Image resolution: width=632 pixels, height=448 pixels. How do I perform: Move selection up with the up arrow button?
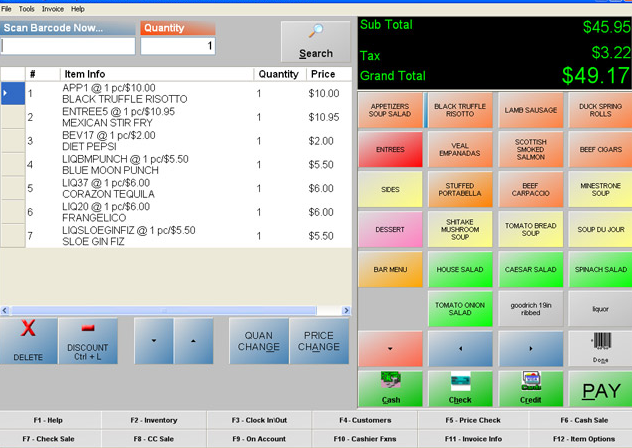(x=193, y=341)
